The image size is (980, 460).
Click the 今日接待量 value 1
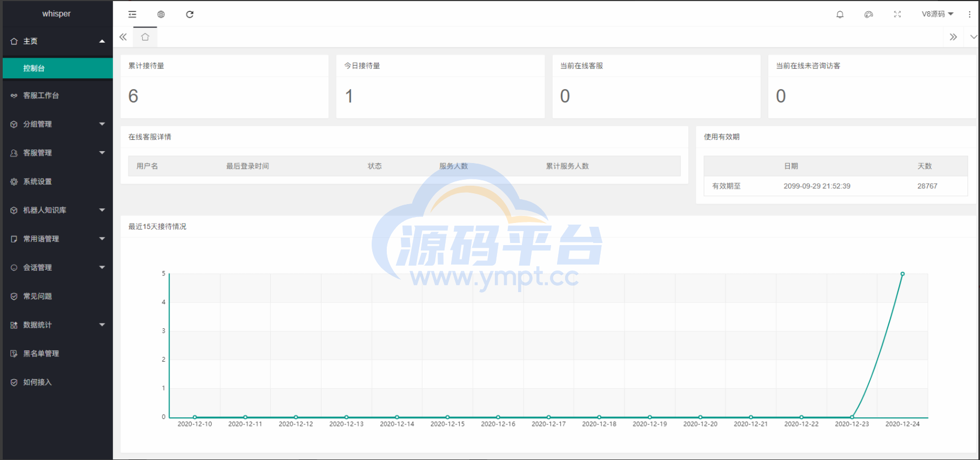pos(349,96)
